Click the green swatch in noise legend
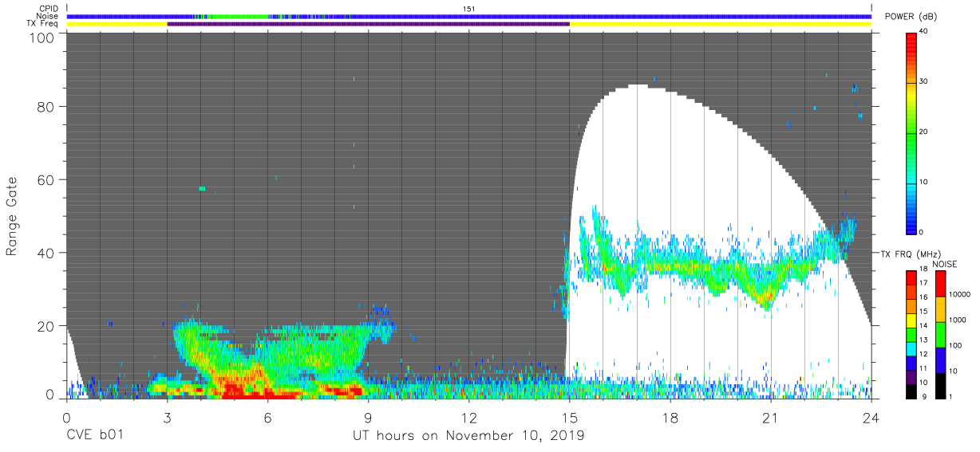Viewport: 980px width, 452px height. (939, 335)
